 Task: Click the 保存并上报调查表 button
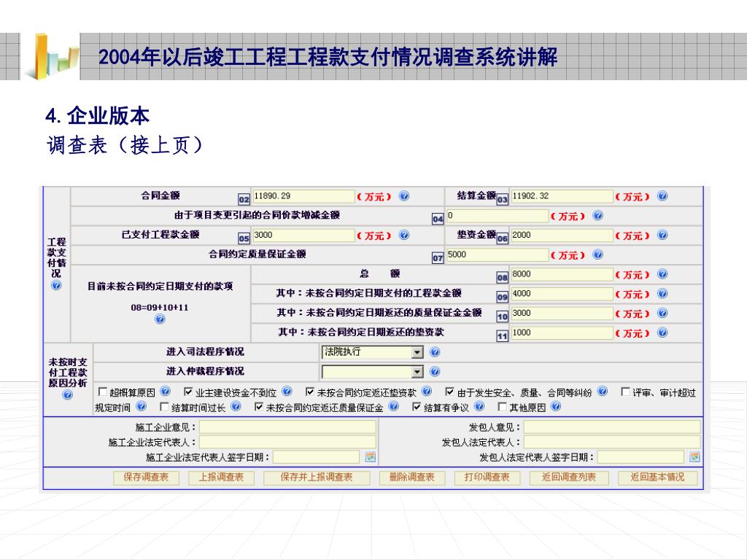click(x=317, y=477)
